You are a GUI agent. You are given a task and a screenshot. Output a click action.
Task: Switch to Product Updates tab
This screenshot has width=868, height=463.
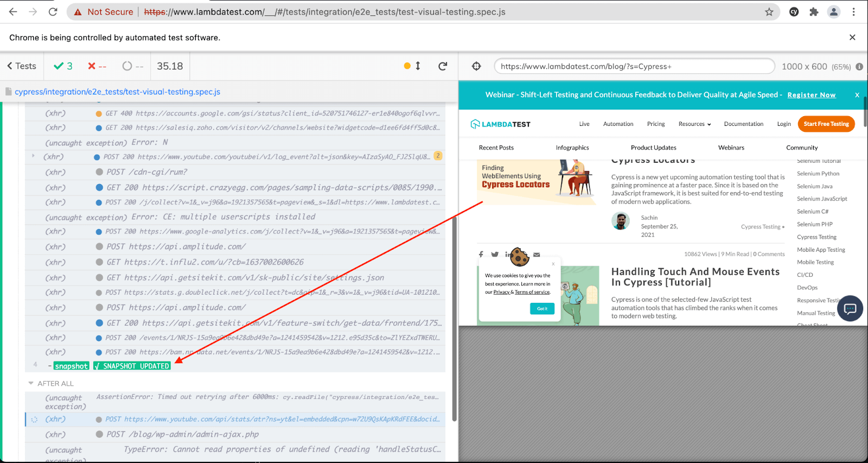click(x=654, y=148)
